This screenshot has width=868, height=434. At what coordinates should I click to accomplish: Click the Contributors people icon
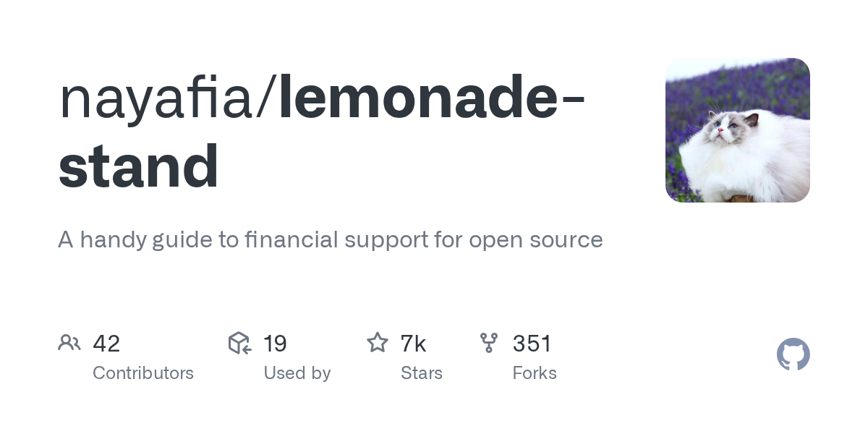pyautogui.click(x=69, y=342)
